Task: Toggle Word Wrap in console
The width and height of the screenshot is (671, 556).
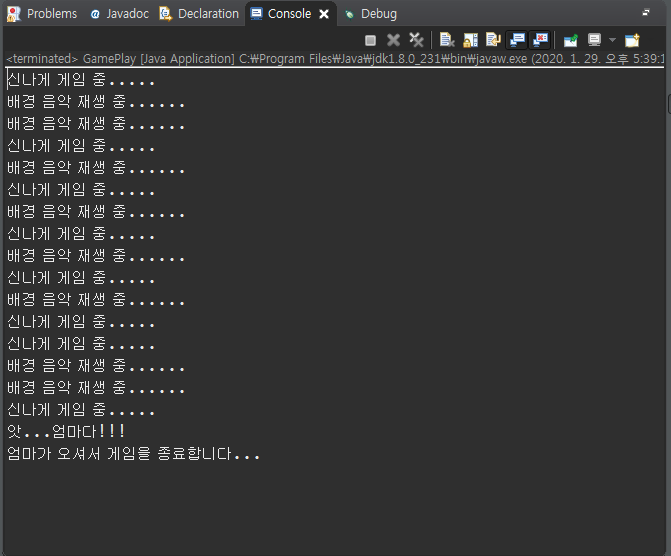Action: (x=493, y=40)
